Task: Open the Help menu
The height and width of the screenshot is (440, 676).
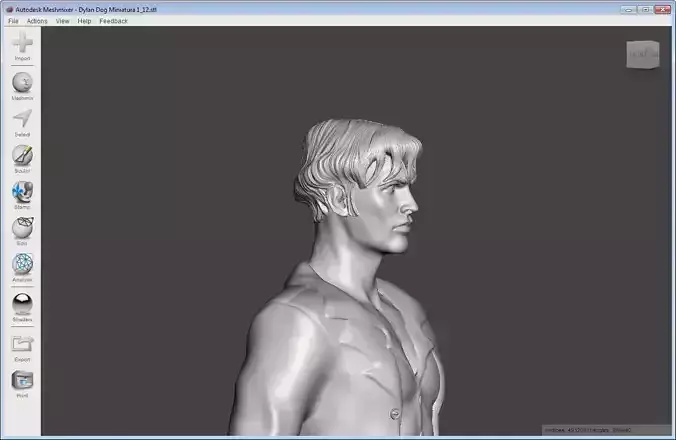Action: (x=84, y=21)
